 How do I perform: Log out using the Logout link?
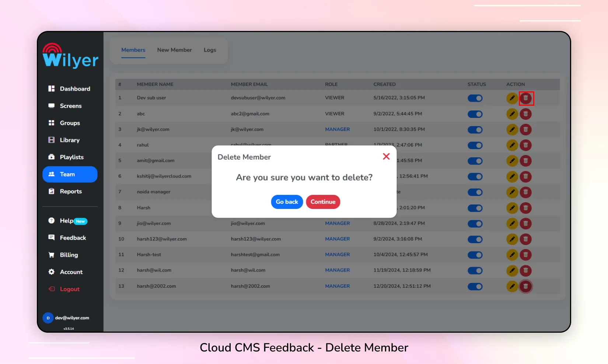click(70, 289)
